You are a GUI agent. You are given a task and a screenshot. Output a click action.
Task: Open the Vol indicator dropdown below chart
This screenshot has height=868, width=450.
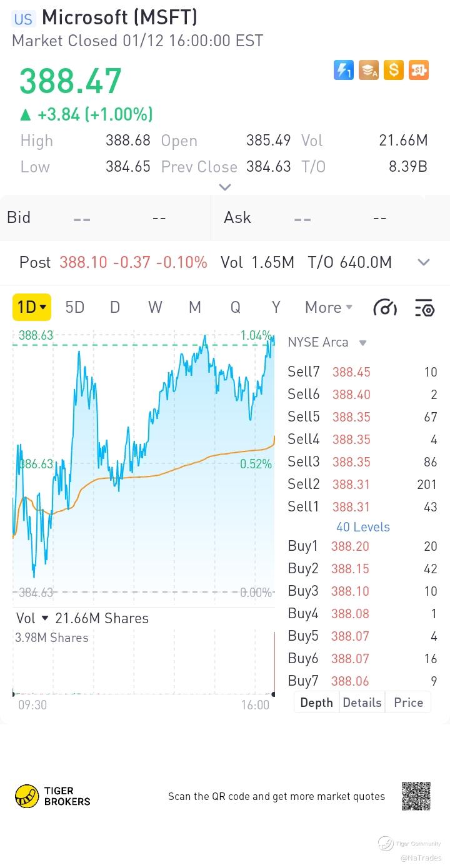[x=44, y=618]
